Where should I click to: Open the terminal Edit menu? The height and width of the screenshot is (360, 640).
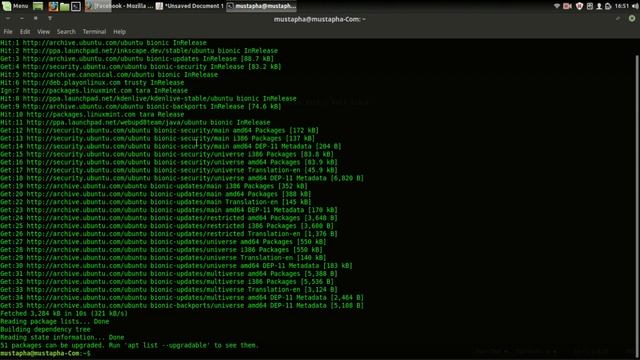25,31
